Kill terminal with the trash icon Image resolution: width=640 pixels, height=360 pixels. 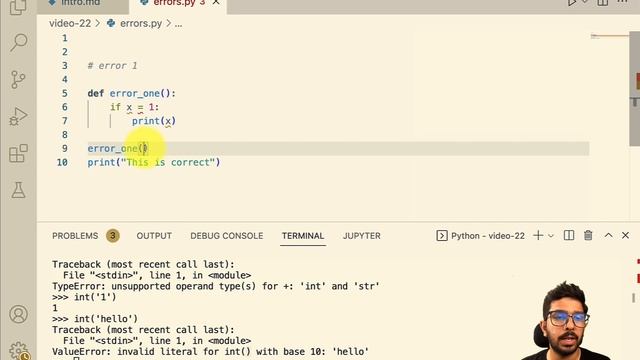tap(588, 236)
